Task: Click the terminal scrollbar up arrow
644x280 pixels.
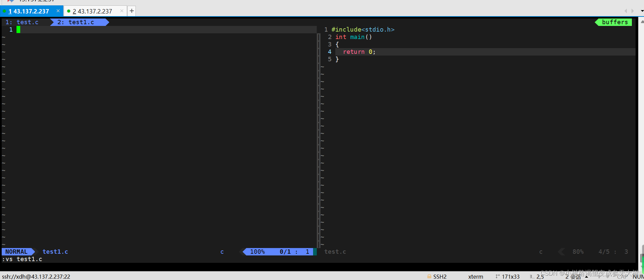Action: (642, 22)
